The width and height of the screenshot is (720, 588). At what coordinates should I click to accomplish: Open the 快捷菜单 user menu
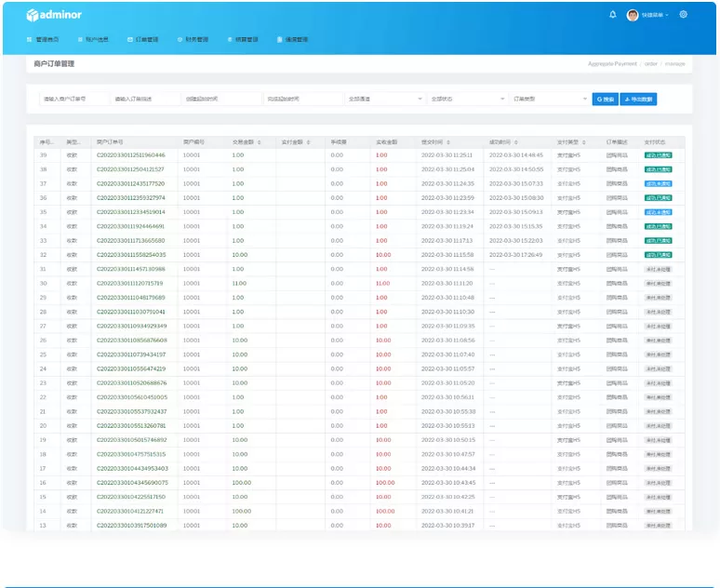point(655,15)
